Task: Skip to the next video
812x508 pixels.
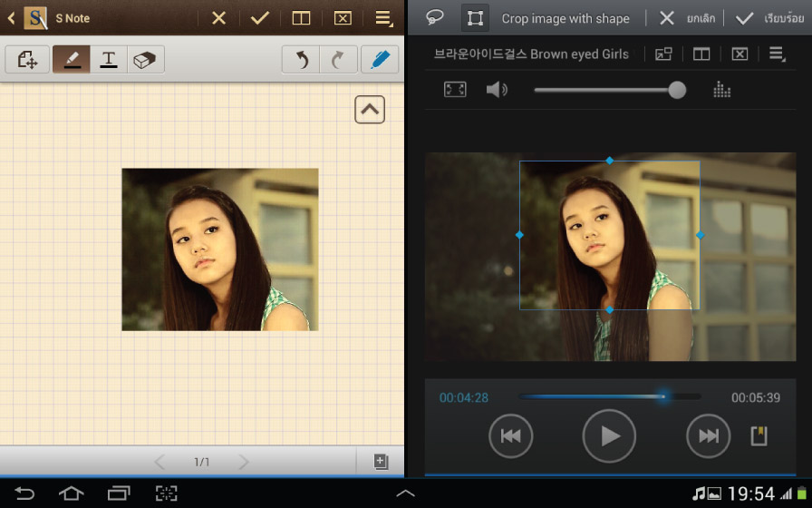Action: tap(709, 436)
